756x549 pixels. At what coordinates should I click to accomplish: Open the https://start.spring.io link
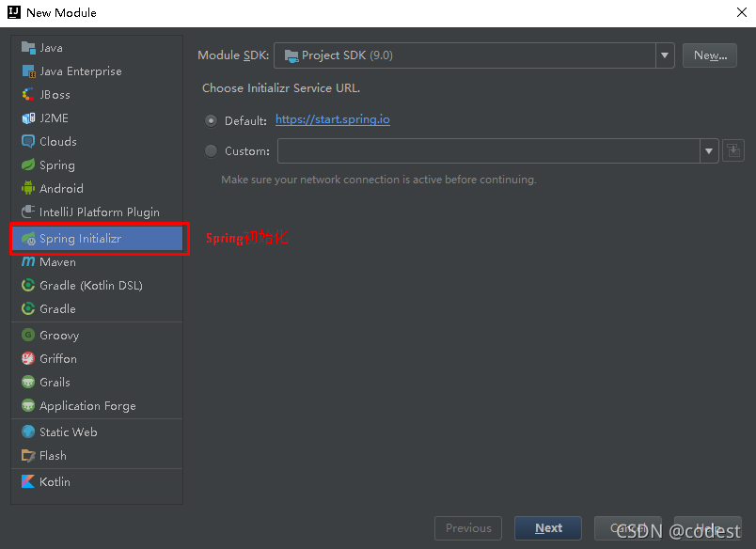coord(333,119)
